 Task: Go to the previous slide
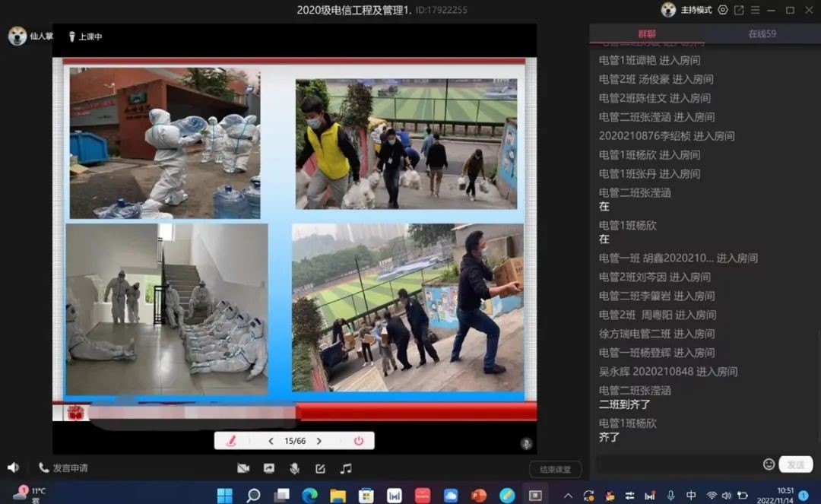pos(271,441)
